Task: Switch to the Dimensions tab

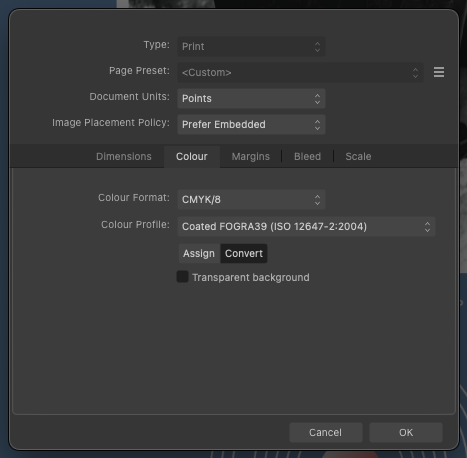Action: pyautogui.click(x=124, y=156)
